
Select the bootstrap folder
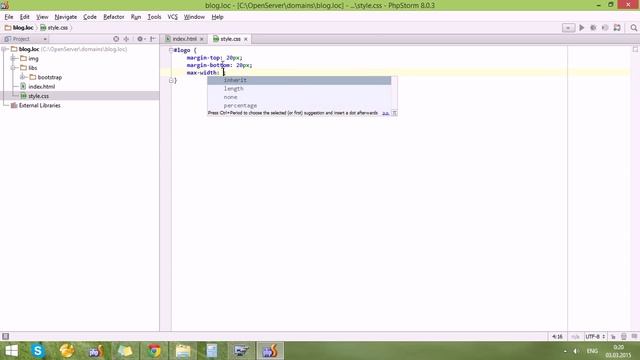46,77
